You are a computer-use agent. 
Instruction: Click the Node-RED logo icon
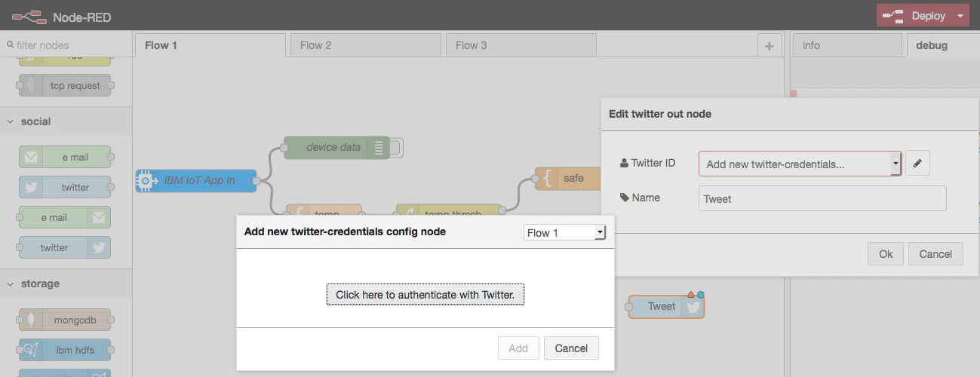pos(29,16)
